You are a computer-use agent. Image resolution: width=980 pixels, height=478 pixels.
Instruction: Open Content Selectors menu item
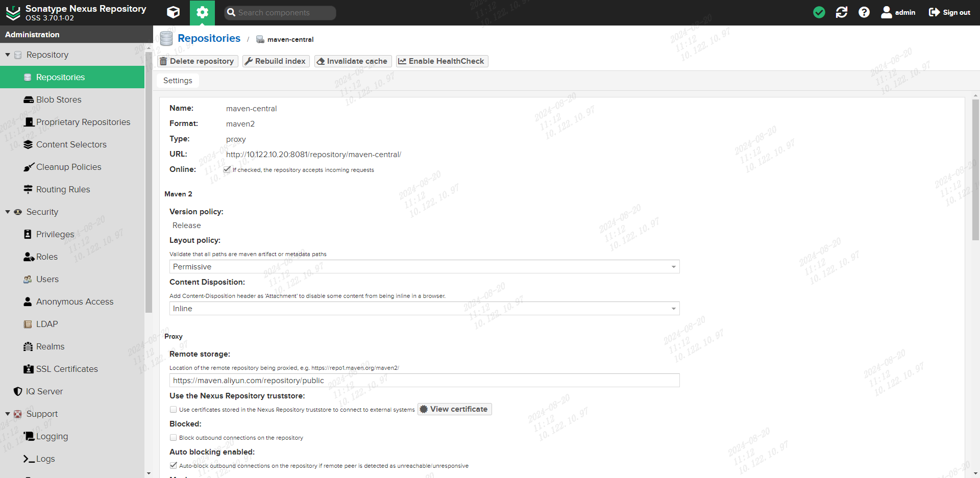click(x=72, y=144)
